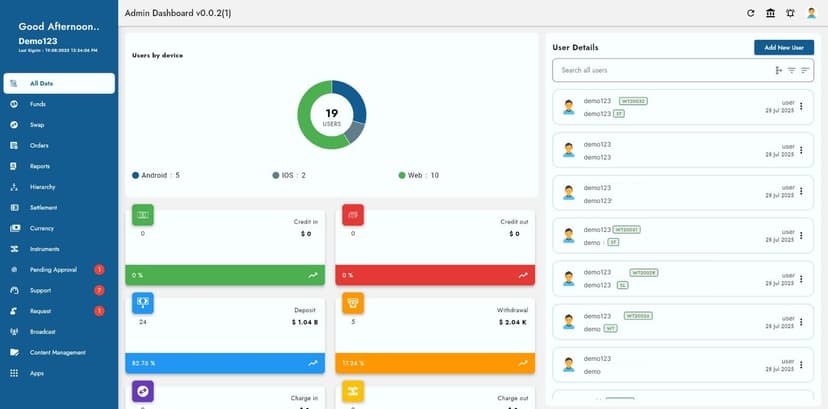Screen dimensions: 828x409
Task: Open the bank building icon in header
Action: (770, 13)
